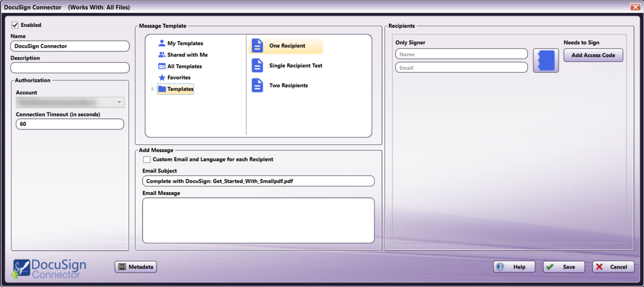Uncheck the Enabled checkbox

(15, 25)
